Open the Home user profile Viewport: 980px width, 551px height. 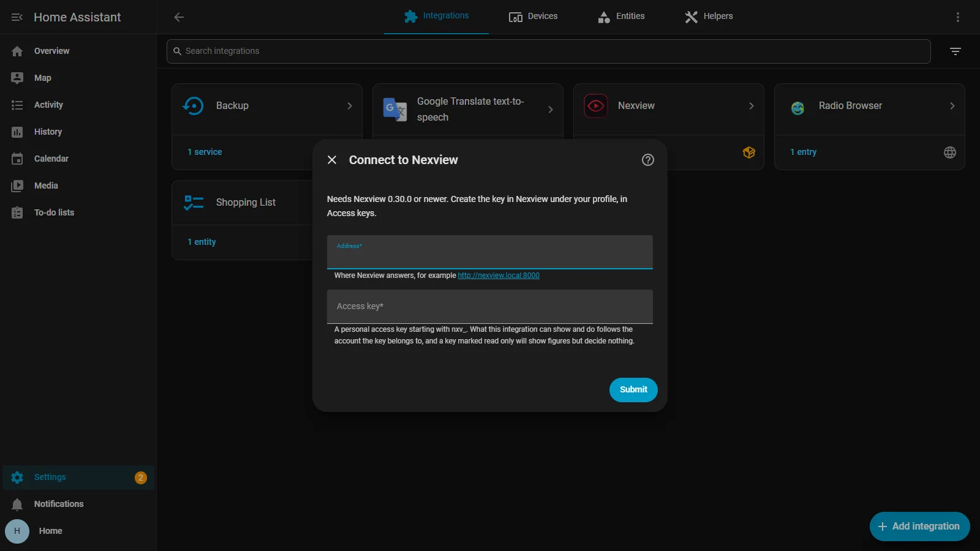tap(78, 531)
